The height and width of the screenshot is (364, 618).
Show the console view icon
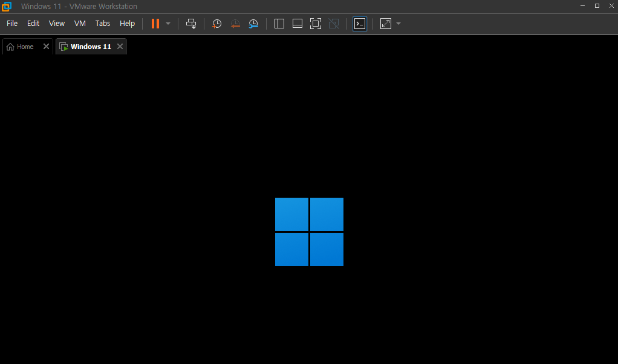[x=360, y=24]
